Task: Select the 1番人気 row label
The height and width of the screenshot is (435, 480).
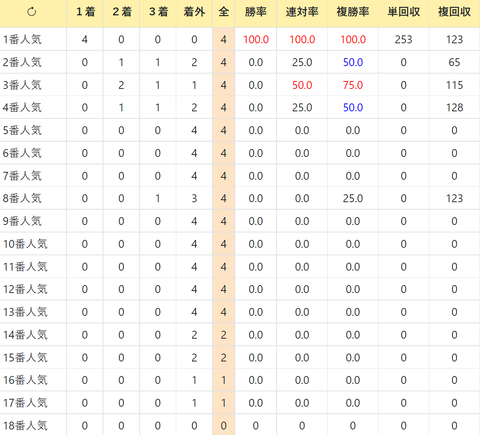Action: (x=22, y=40)
